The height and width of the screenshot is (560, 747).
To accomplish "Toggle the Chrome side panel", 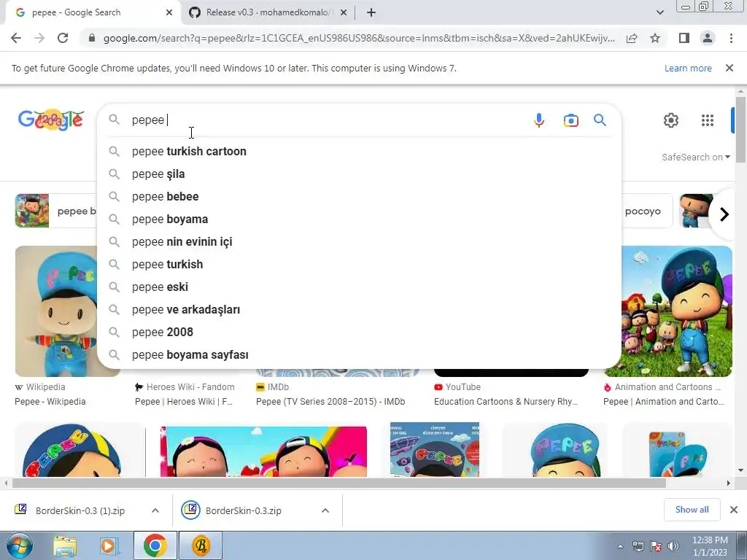I will tap(684, 38).
